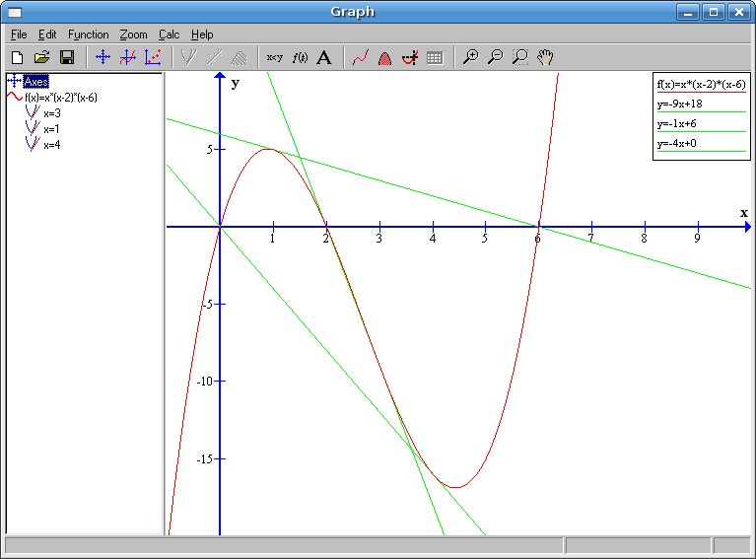Open the Help menu
The image size is (756, 559).
pos(202,35)
